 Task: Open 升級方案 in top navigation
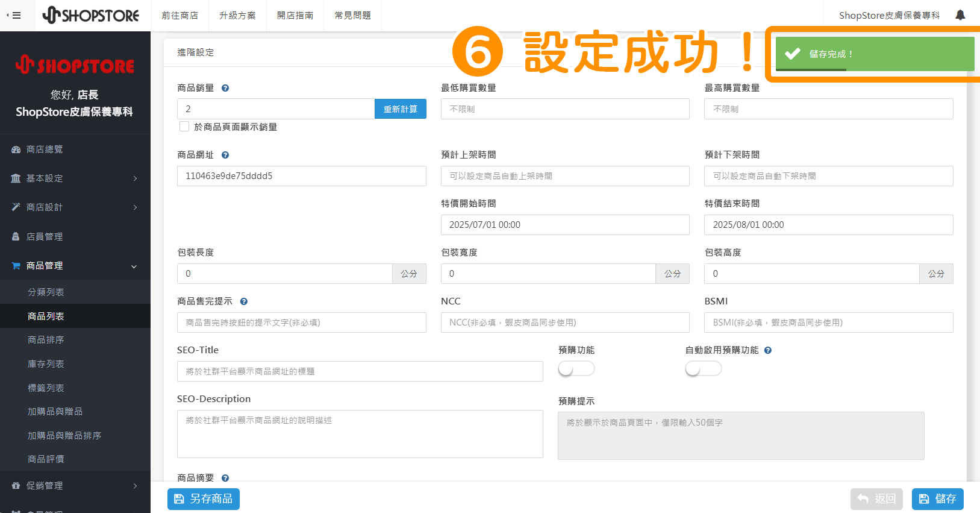point(237,16)
